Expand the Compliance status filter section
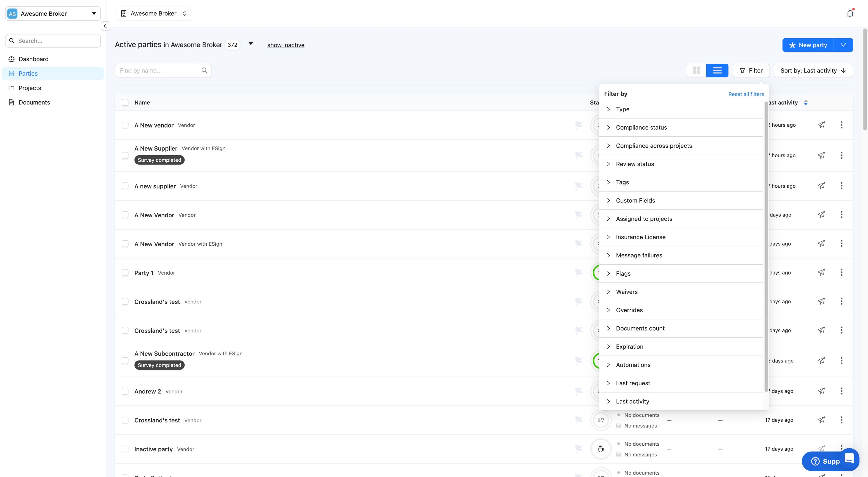The image size is (868, 477). [641, 127]
